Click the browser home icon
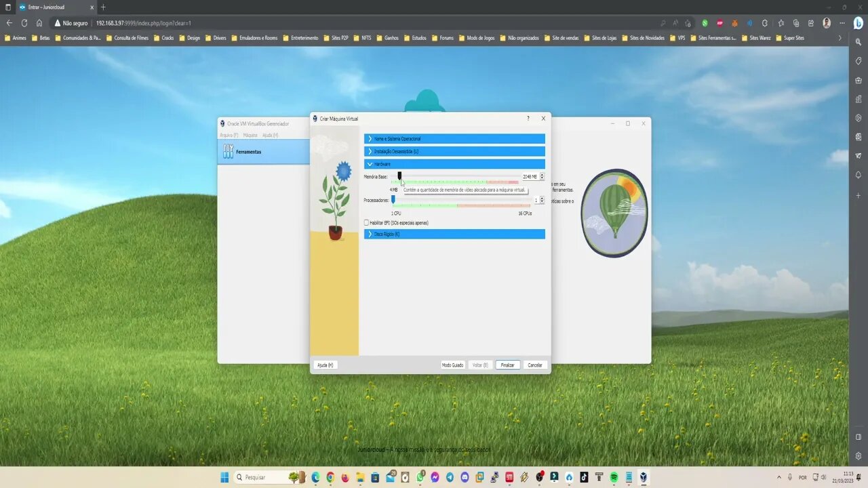 [39, 22]
